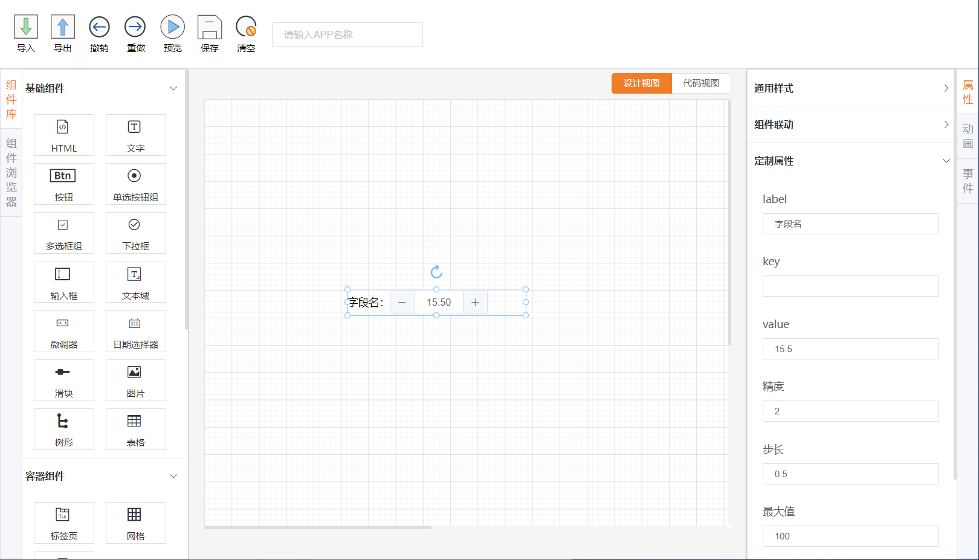This screenshot has width=979, height=560.
Task: Save the app via 保存 icon
Action: click(210, 27)
